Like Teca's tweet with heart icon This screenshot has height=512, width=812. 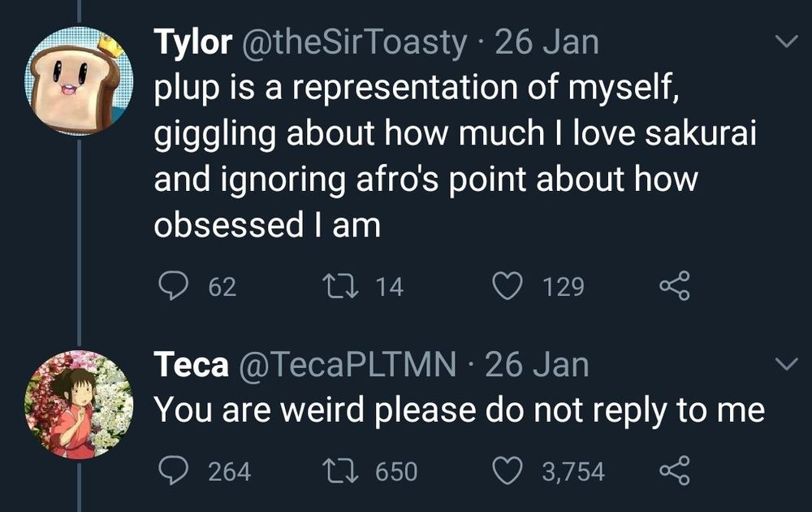coord(508,471)
